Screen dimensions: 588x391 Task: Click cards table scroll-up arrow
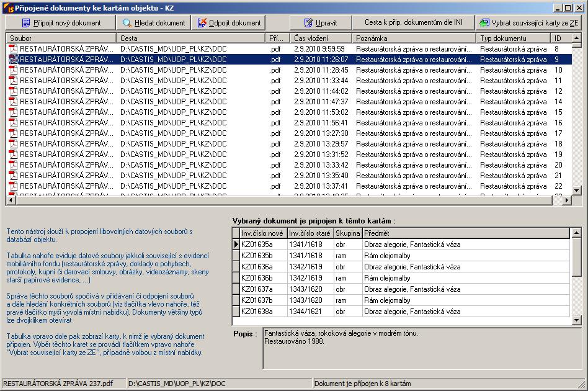click(577, 233)
